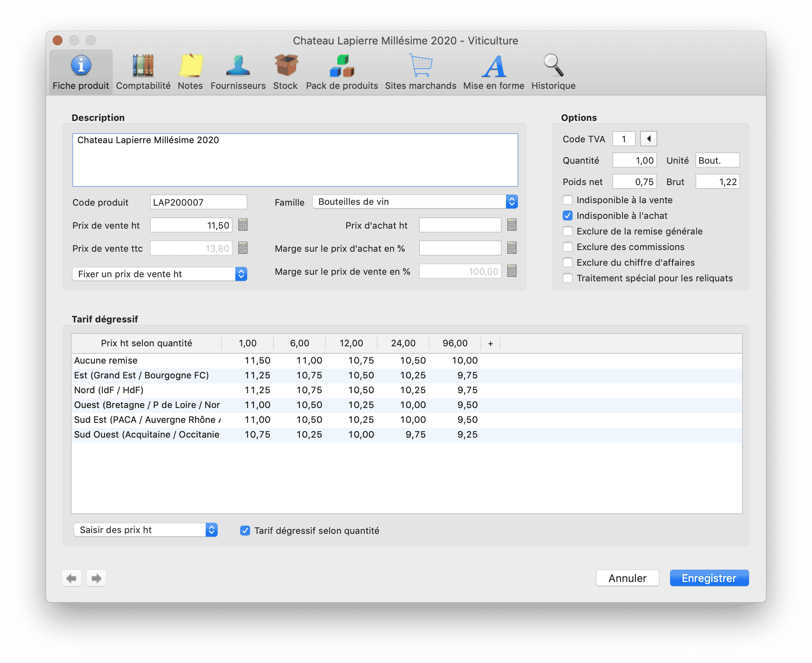Image resolution: width=812 pixels, height=663 pixels.
Task: Click the 12,00 quantity column header
Action: 351,343
